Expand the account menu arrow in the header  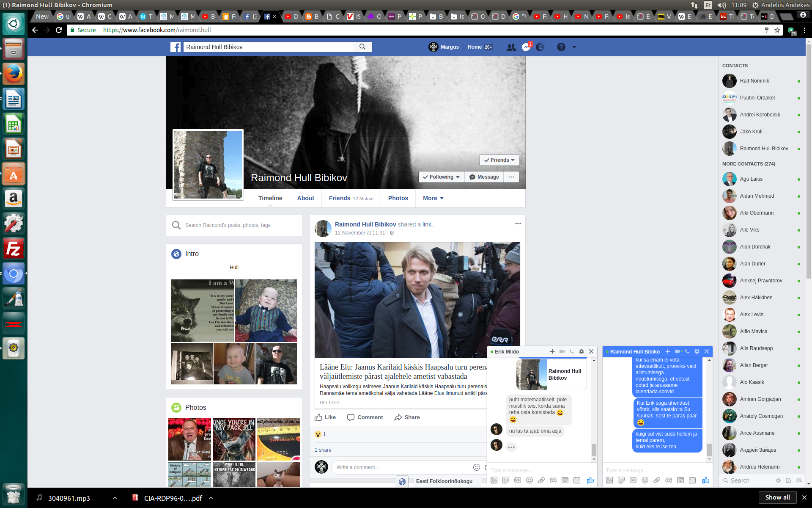click(x=574, y=47)
